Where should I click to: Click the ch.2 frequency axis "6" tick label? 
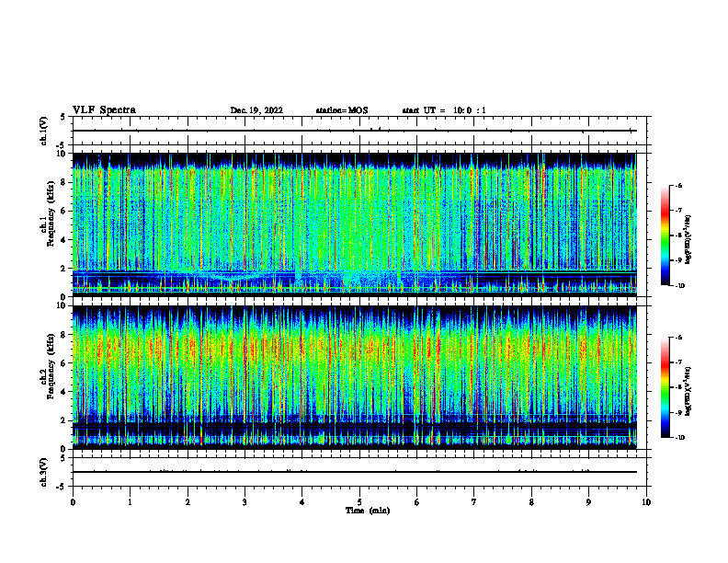coord(64,363)
